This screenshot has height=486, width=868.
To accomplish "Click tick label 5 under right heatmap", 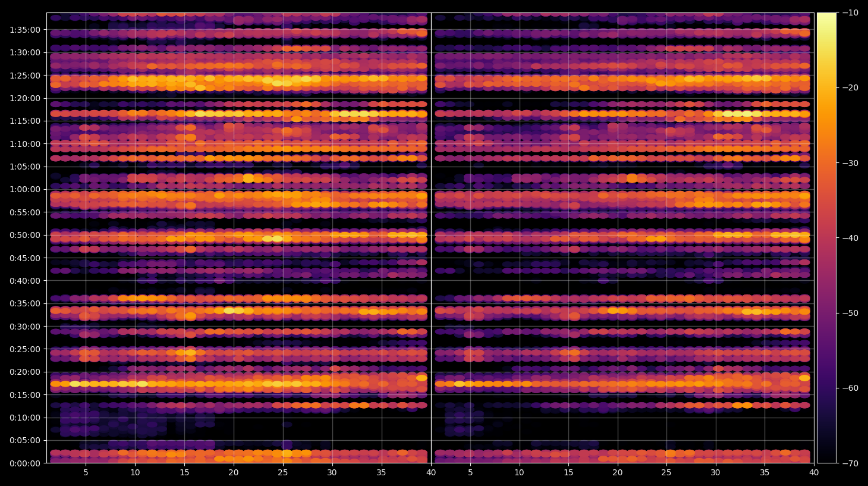I will coord(470,473).
